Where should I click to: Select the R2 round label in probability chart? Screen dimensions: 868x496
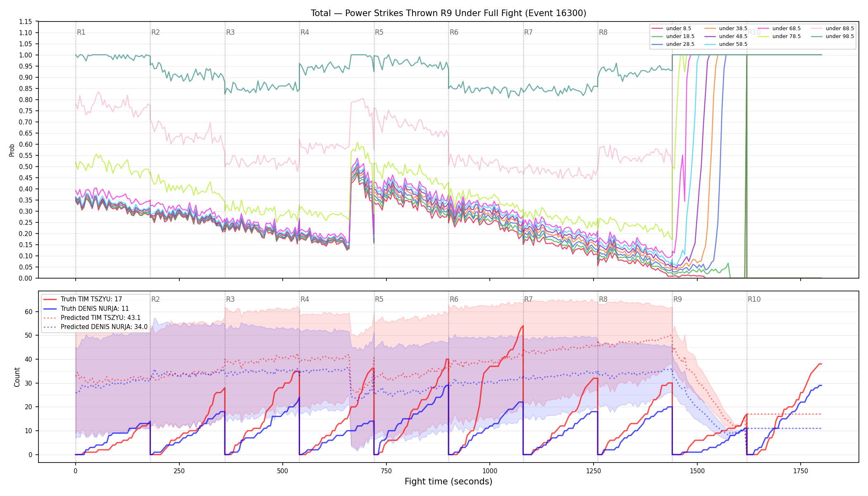[x=155, y=32]
